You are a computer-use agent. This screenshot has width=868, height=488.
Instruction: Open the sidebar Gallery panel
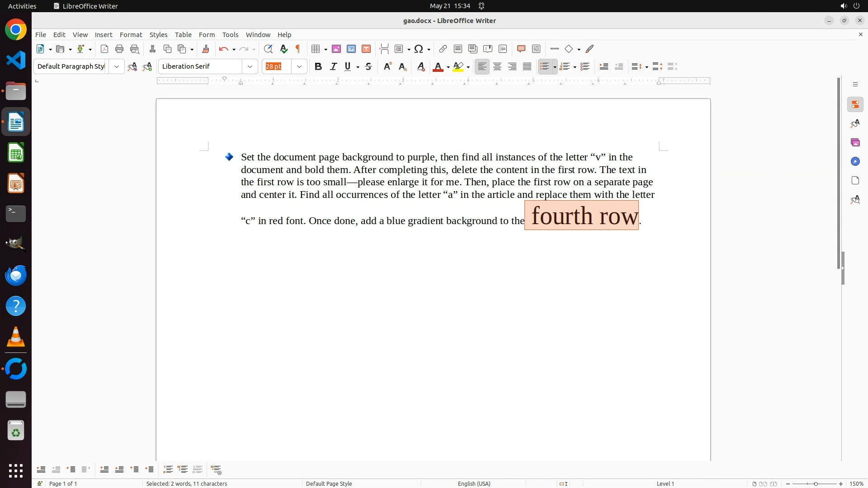(x=855, y=142)
